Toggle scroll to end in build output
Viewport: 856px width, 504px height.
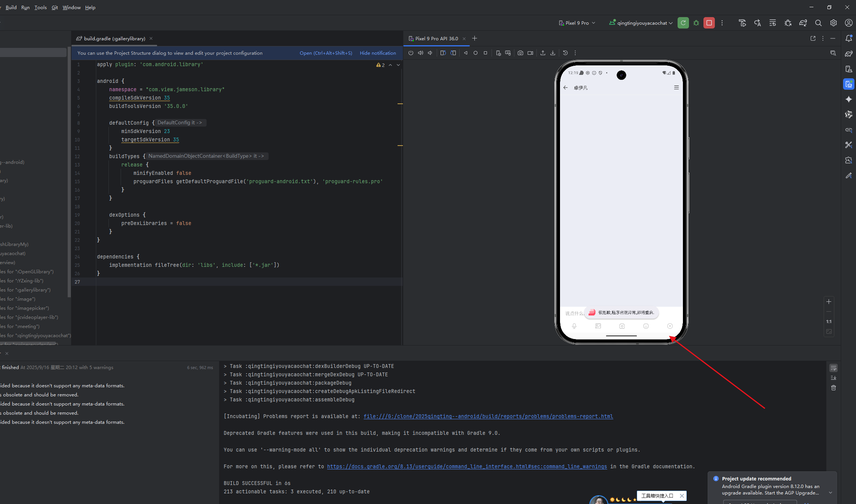[x=834, y=378]
